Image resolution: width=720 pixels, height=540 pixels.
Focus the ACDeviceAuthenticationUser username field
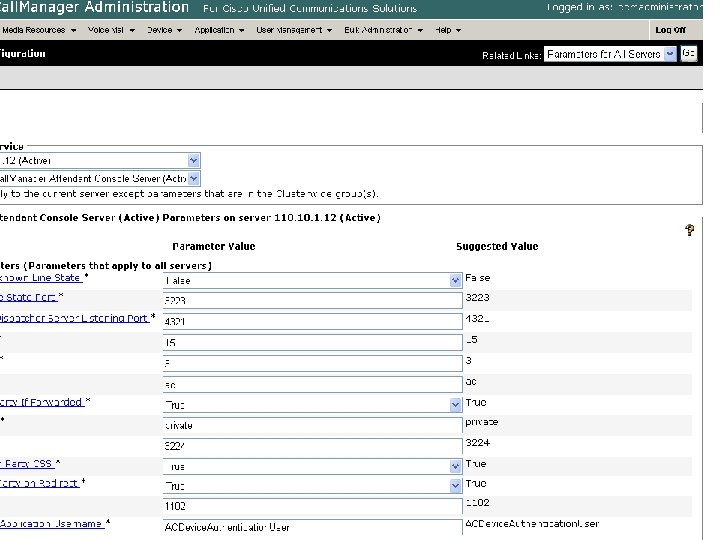[x=312, y=527]
